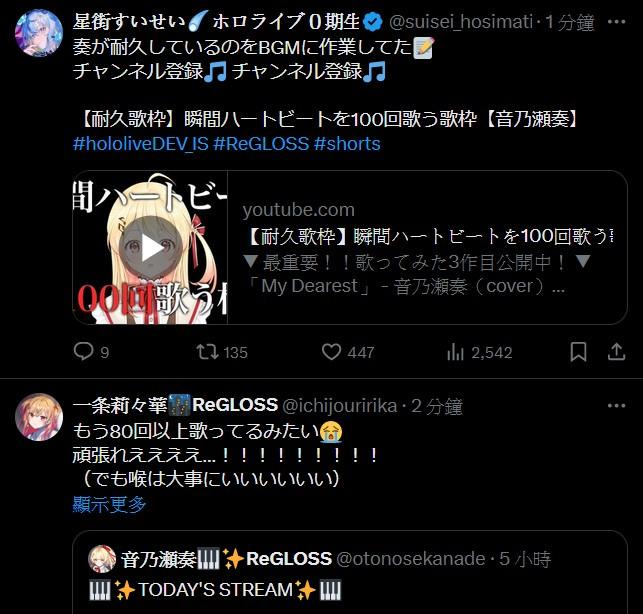The image size is (643, 614).
Task: Expand the tweet via 顯示更多
Action: pyautogui.click(x=109, y=504)
